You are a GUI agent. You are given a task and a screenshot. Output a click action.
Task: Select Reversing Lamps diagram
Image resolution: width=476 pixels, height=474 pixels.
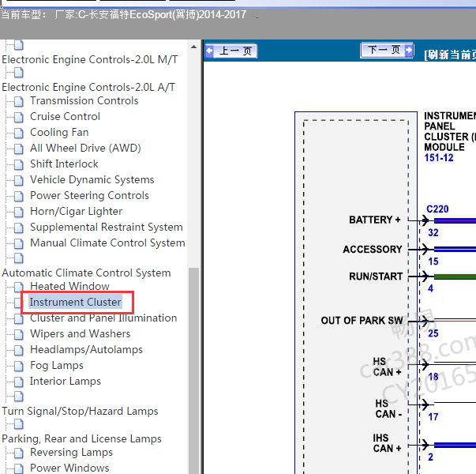[x=71, y=452]
